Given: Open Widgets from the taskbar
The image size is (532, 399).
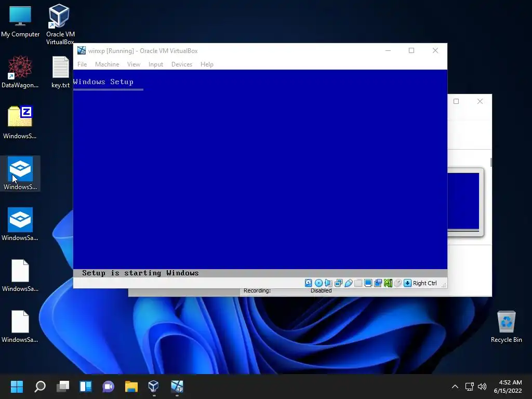Looking at the screenshot, I should pos(86,387).
